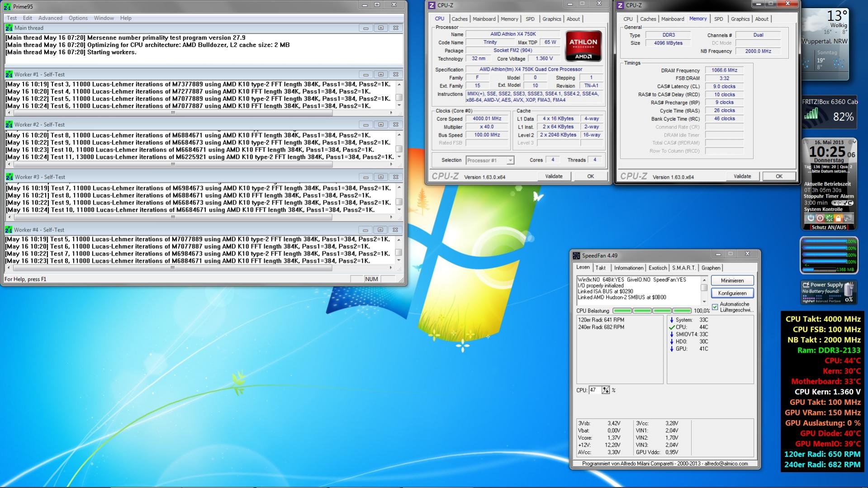This screenshot has width=868, height=488.
Task: Click the horizontal scrollbar in Worker #1 window
Action: pyautogui.click(x=199, y=113)
